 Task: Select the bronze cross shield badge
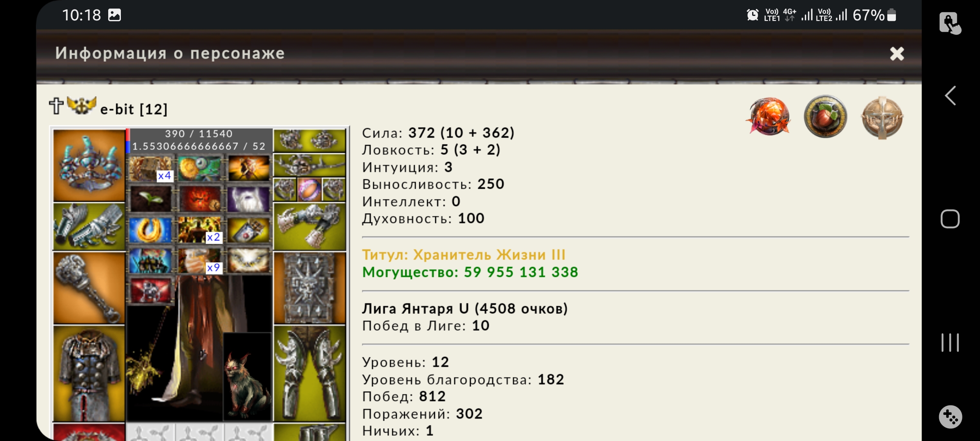click(x=882, y=118)
